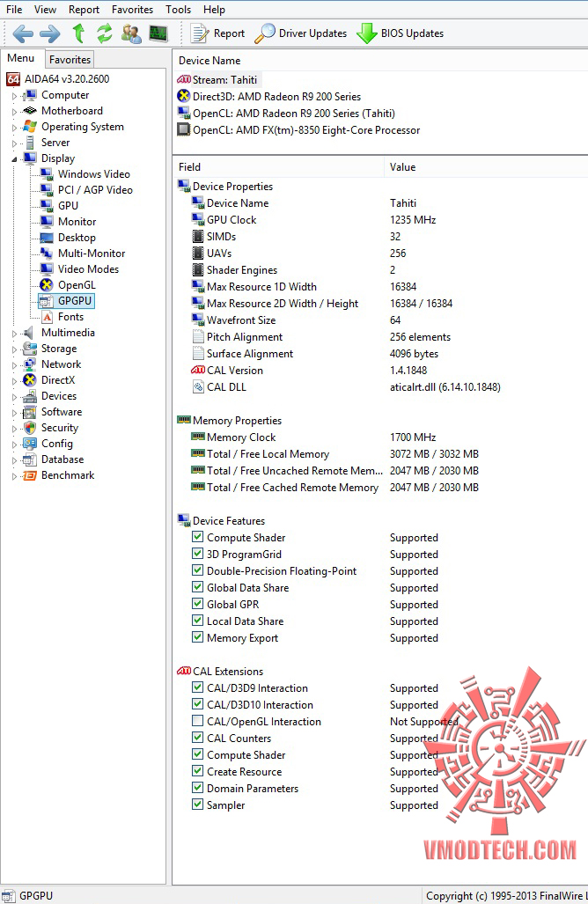This screenshot has height=904, width=588.
Task: Toggle the Global GPR checkbox
Action: click(x=198, y=604)
